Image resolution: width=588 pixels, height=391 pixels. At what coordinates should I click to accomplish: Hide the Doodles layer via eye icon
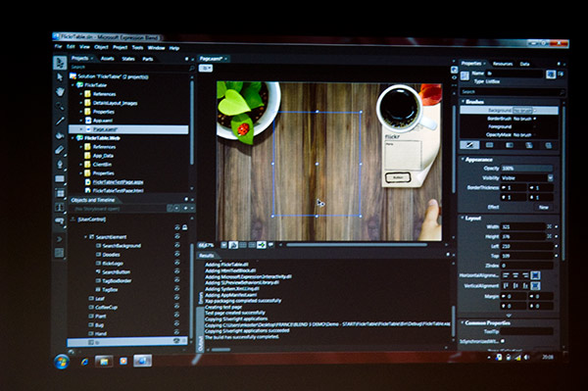point(177,254)
